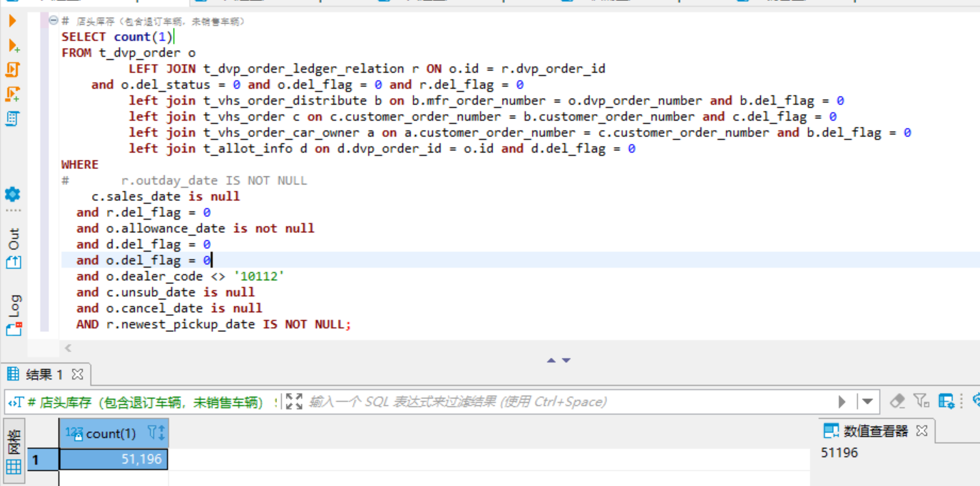This screenshot has height=486, width=980.
Task: Collapse the SQL query fold marker
Action: point(53,20)
